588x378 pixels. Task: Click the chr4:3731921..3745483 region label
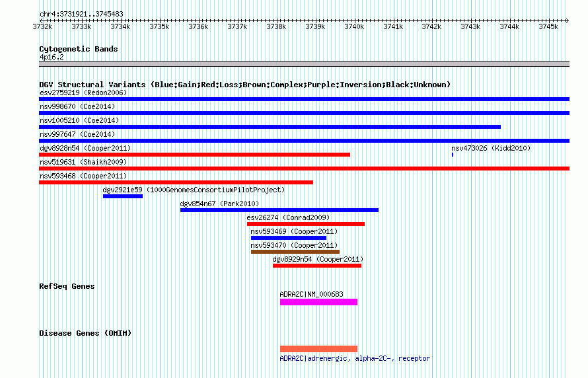pos(81,14)
